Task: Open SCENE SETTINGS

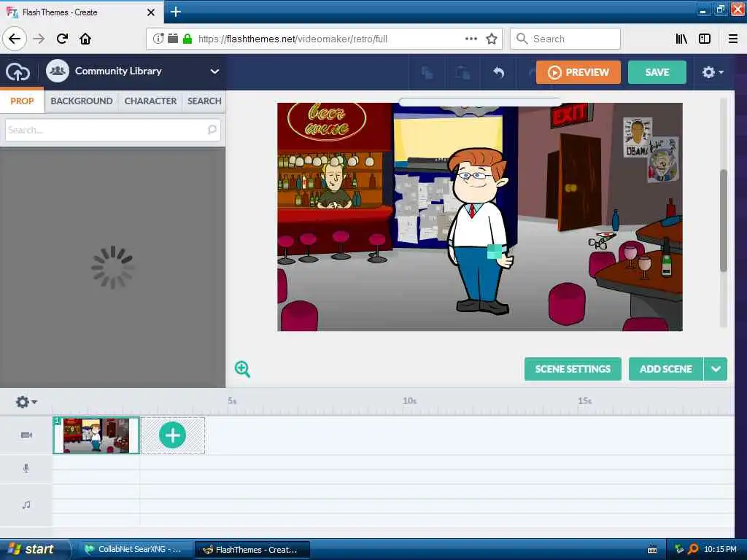Action: tap(573, 369)
